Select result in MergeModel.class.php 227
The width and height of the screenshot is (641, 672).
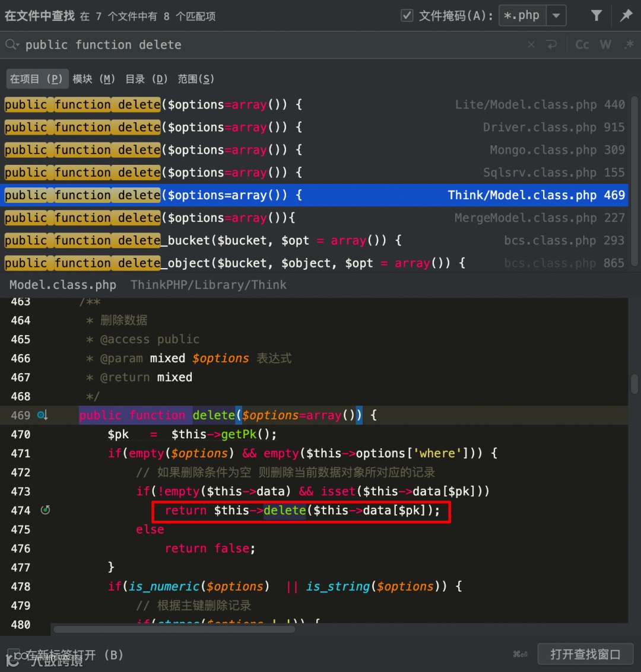pyautogui.click(x=315, y=218)
